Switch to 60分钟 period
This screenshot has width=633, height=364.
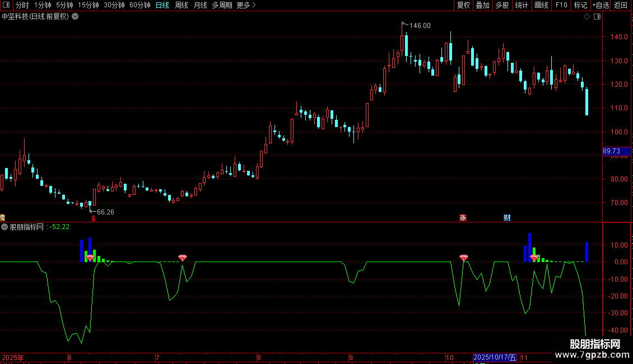click(x=140, y=5)
